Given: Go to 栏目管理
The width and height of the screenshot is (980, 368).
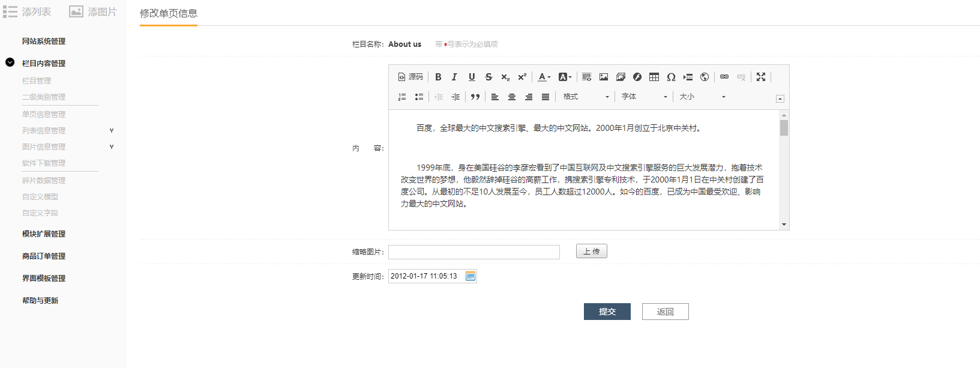Looking at the screenshot, I should click(37, 80).
